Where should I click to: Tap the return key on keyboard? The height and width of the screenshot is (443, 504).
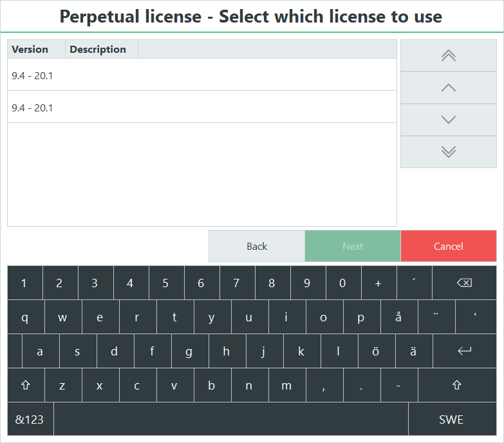(x=465, y=351)
